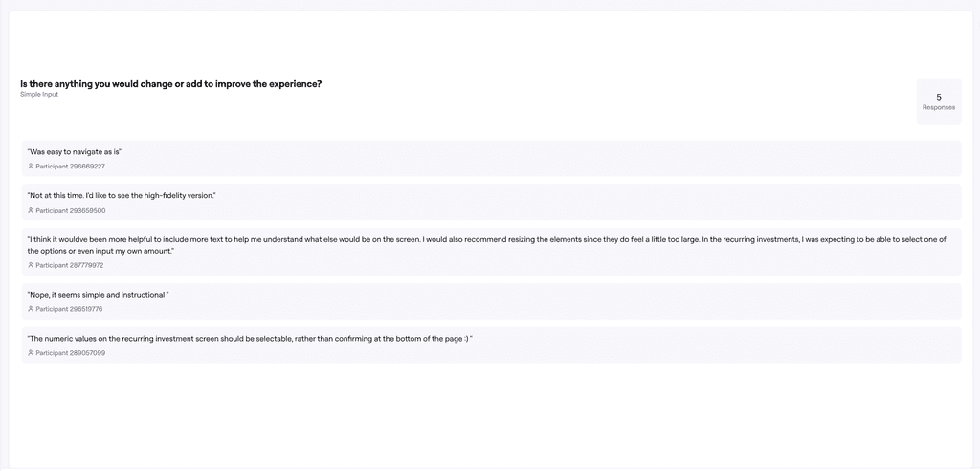Click the Responses label under the number 5
This screenshot has width=980, height=471.
[939, 107]
